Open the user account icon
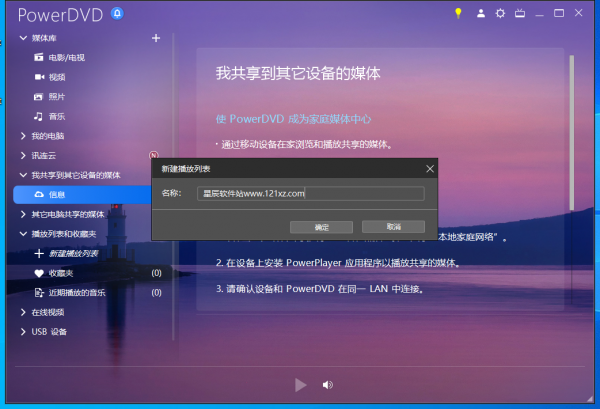 481,13
